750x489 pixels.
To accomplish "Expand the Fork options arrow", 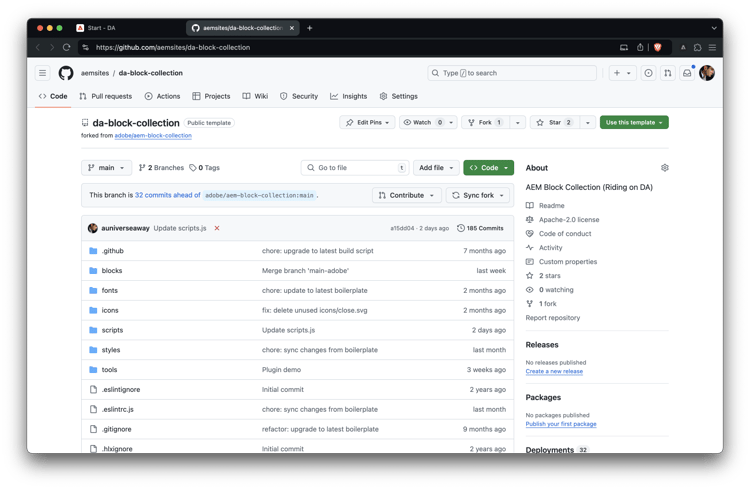I will [518, 122].
